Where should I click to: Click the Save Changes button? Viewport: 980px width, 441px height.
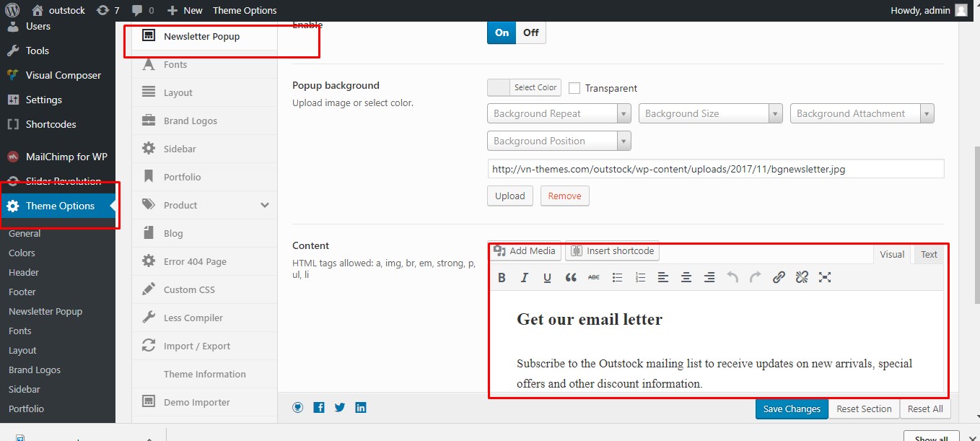[792, 409]
